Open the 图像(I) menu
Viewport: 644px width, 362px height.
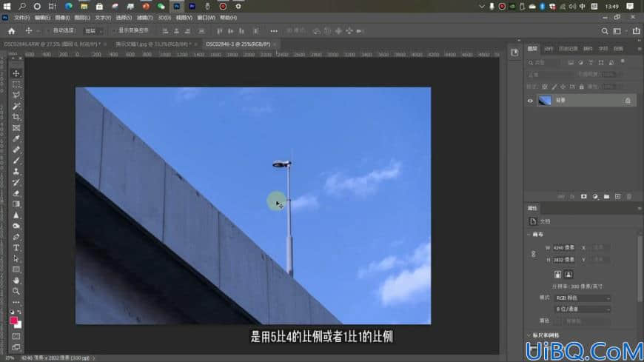coord(62,18)
